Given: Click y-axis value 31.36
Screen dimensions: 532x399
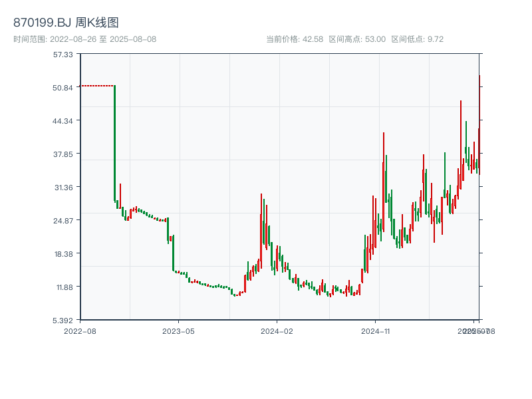Looking at the screenshot, I should pos(64,188).
